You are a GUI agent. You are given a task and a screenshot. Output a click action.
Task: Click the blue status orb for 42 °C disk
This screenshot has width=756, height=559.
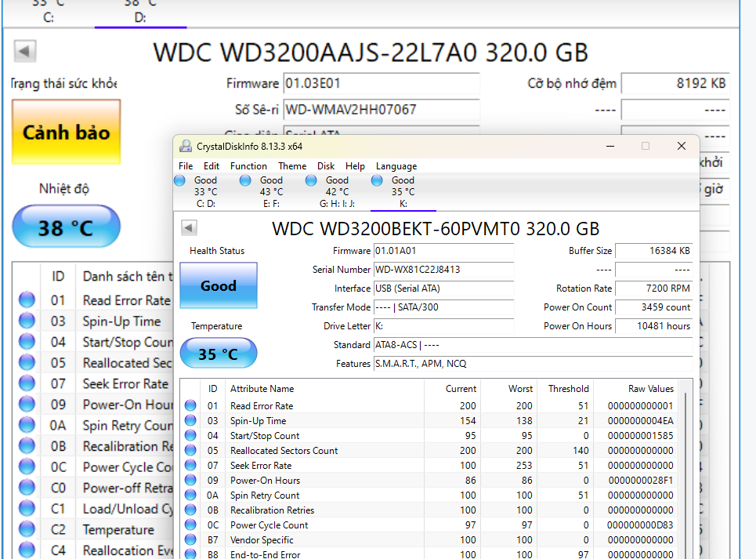pyautogui.click(x=311, y=180)
